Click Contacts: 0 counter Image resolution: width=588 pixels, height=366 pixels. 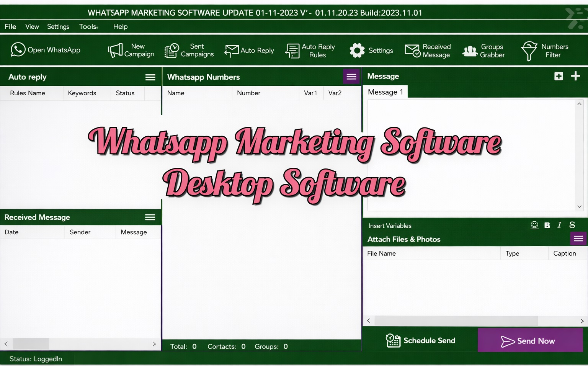coord(227,346)
